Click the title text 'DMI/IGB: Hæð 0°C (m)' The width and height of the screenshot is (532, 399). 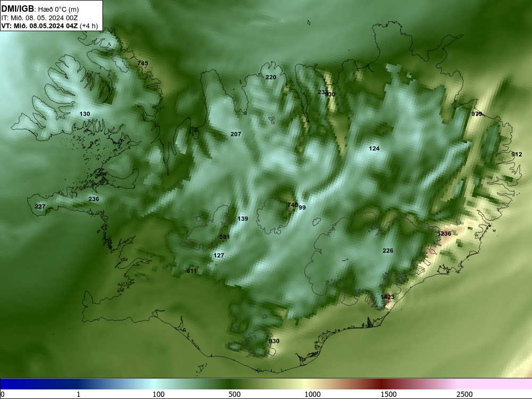40,9
